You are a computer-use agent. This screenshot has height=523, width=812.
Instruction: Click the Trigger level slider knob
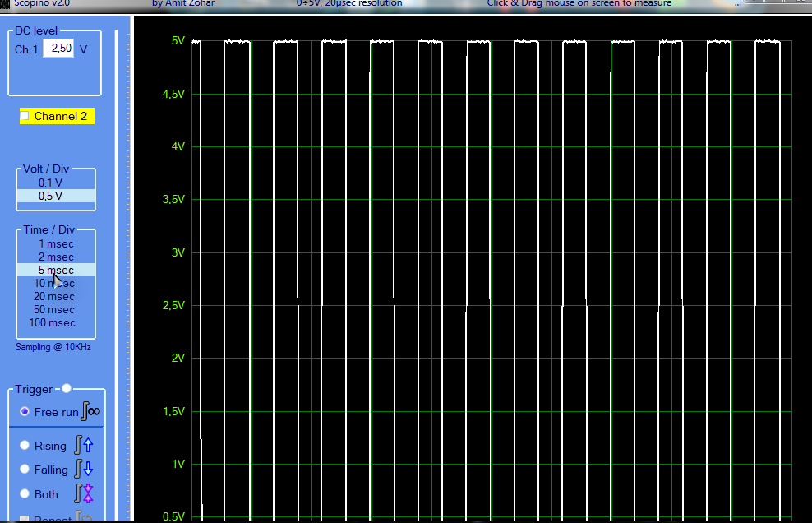67,388
